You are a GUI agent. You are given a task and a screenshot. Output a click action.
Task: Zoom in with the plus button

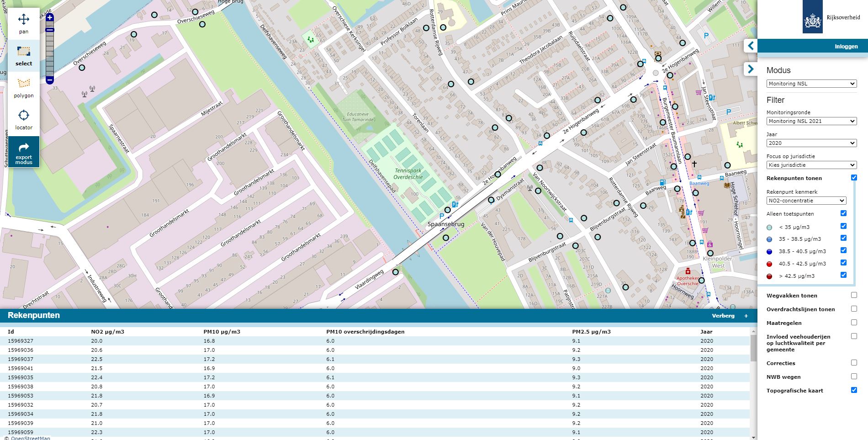click(50, 17)
